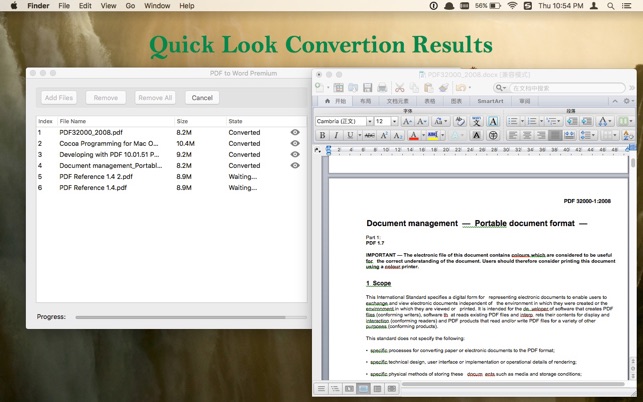Click the template grid icon in Word toolbar
643x402 pixels.
click(x=338, y=87)
